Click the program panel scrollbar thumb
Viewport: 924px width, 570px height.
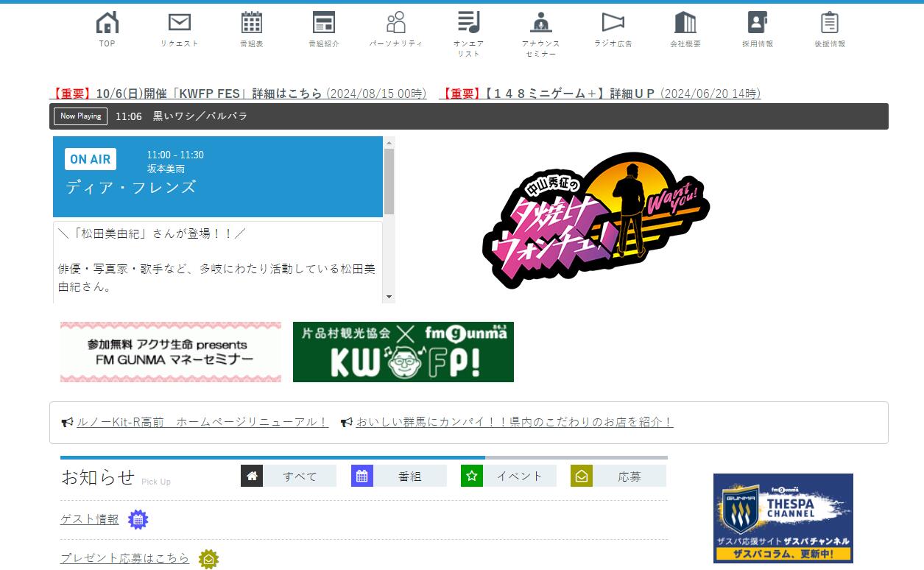pos(389,182)
